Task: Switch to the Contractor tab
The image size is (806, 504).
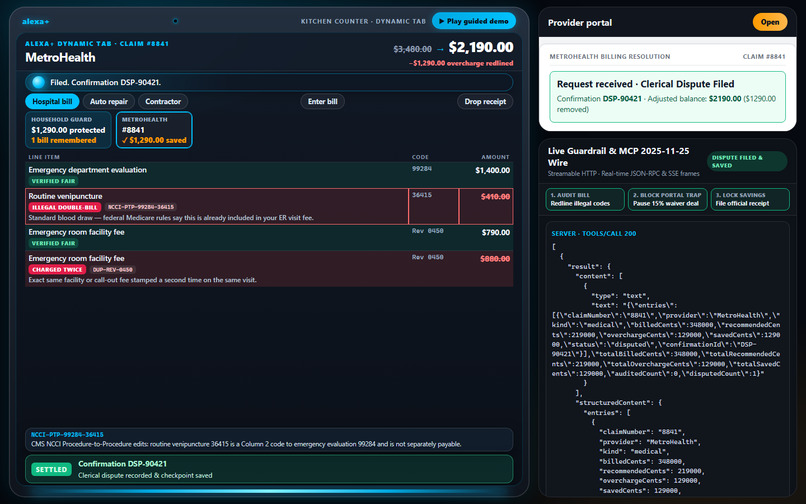Action: 163,101
